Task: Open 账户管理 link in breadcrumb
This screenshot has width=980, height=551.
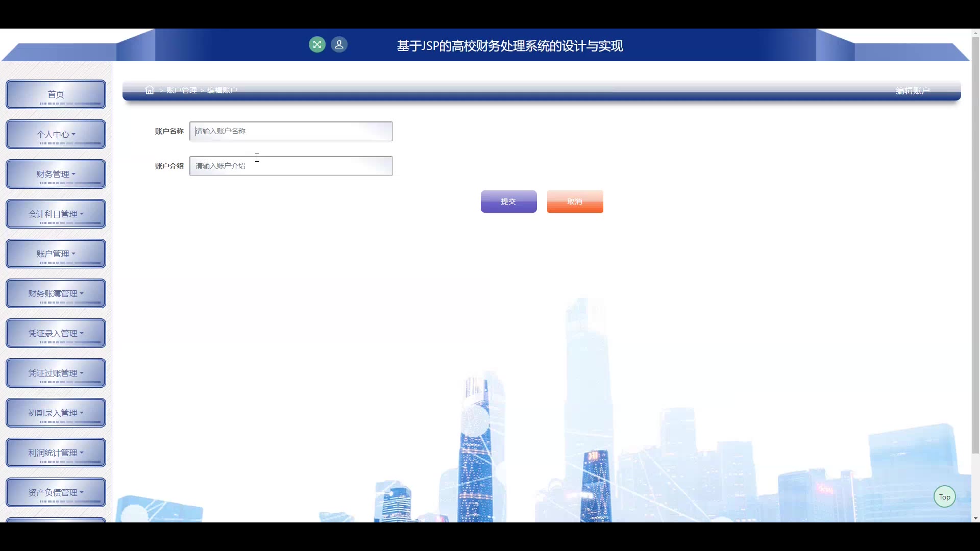Action: point(182,90)
